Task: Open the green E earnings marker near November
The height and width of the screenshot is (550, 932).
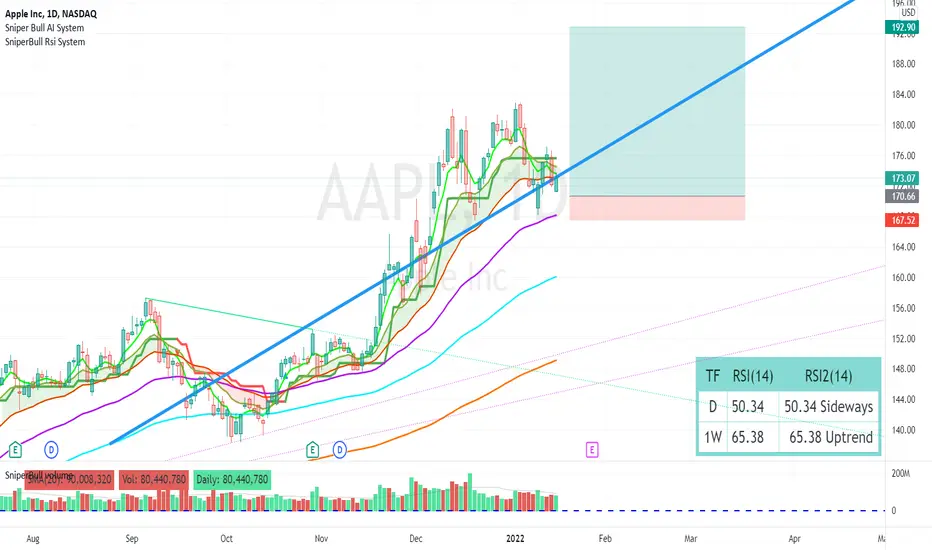Action: 313,450
